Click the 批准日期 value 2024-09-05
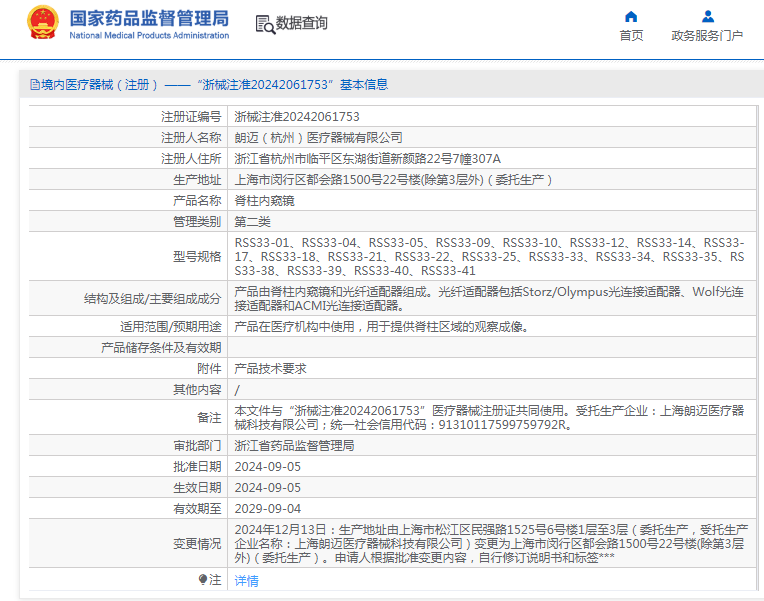This screenshot has width=764, height=601. (x=267, y=467)
